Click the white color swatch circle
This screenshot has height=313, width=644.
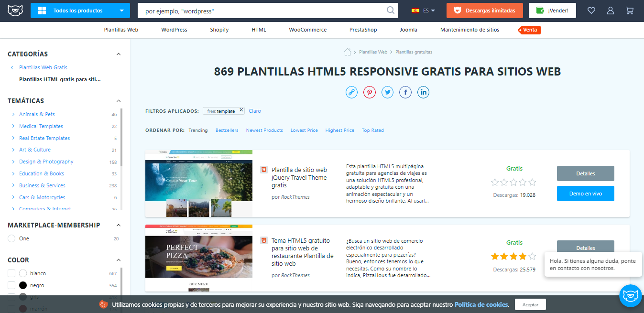click(x=23, y=273)
